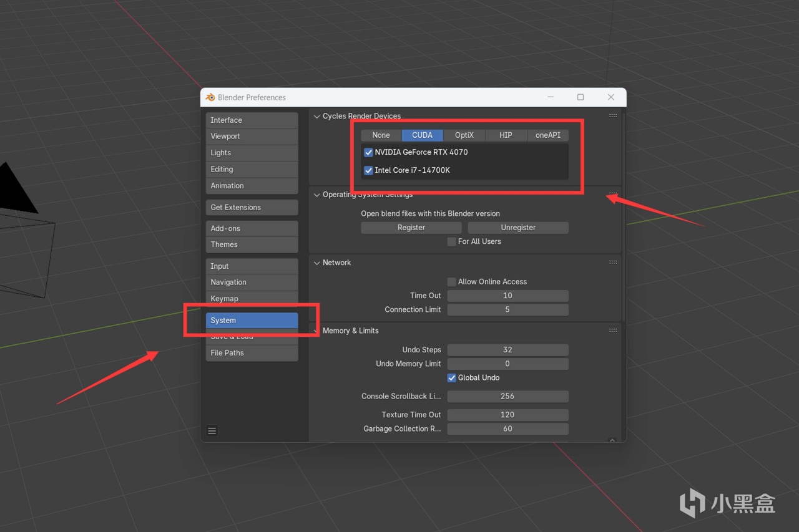Show the Keymap preferences section
This screenshot has height=532, width=799.
coord(252,299)
